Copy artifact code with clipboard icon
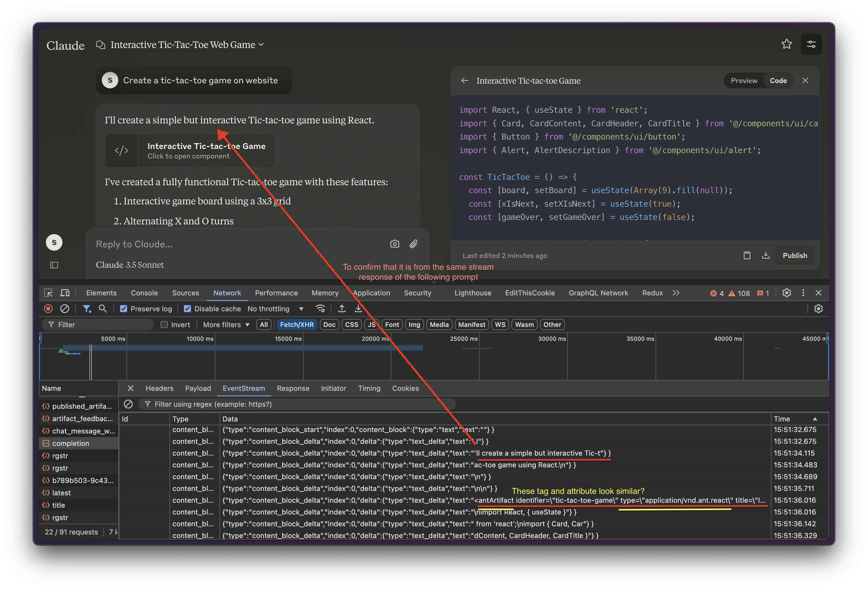Image resolution: width=868 pixels, height=589 pixels. coord(746,255)
